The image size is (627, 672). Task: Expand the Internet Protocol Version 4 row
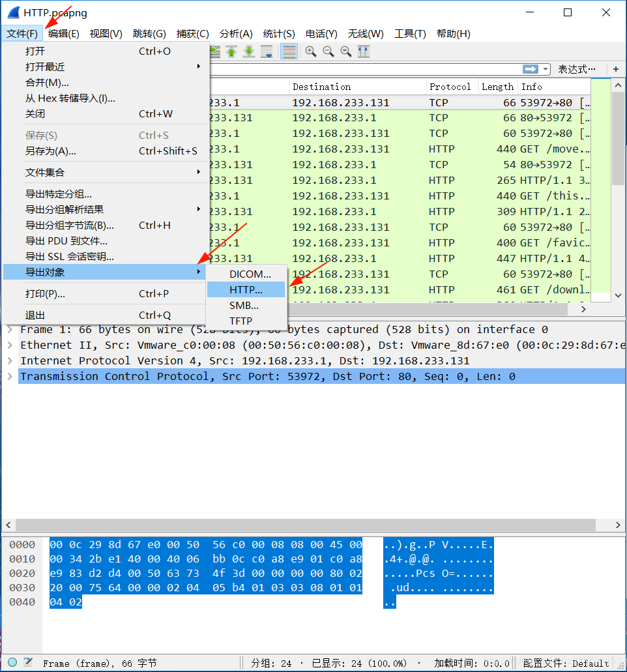[x=10, y=361]
